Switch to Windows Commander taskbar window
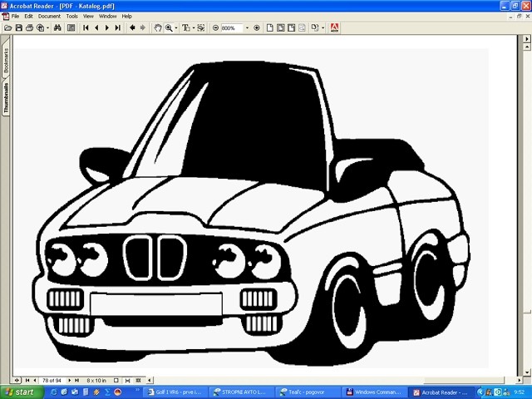The image size is (532, 399). 373,392
